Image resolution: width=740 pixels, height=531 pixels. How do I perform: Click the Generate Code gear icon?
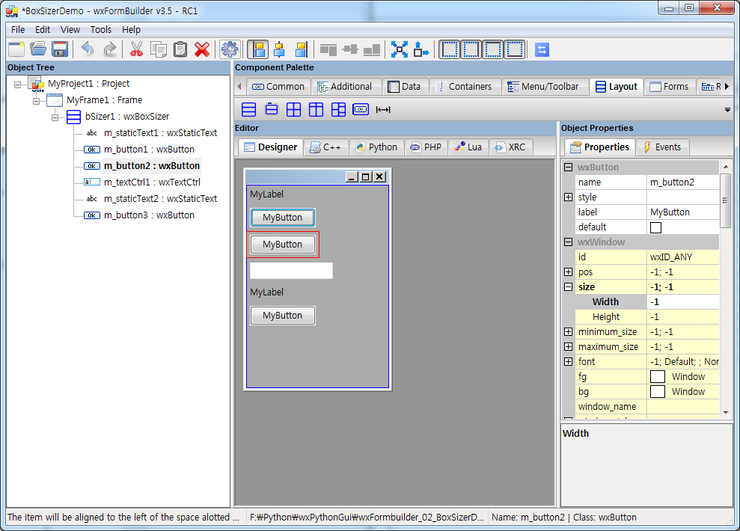(x=230, y=49)
